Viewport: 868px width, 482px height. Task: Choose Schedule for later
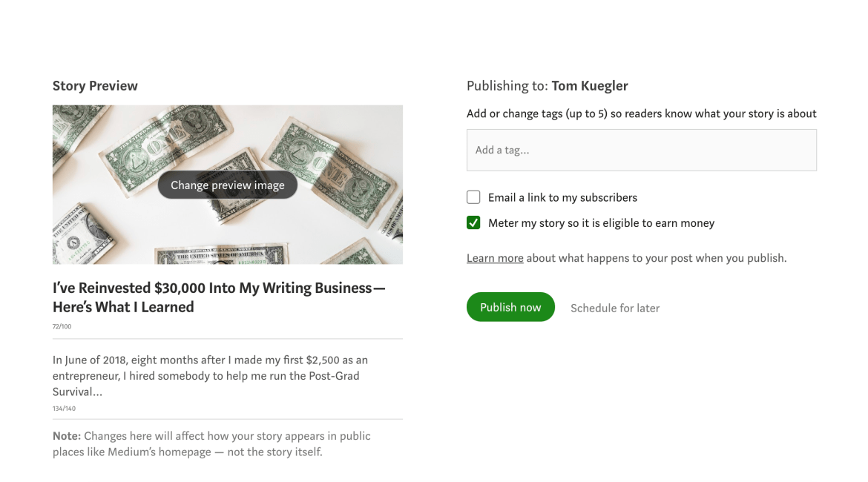[x=614, y=308]
